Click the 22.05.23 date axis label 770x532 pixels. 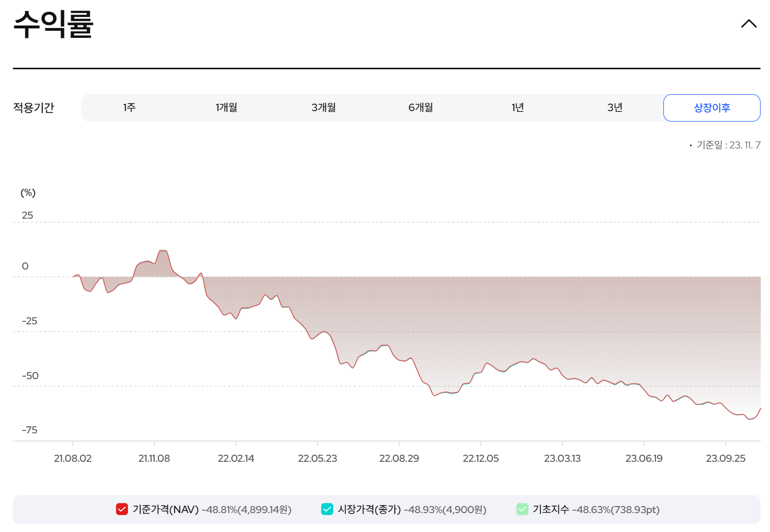coord(318,458)
